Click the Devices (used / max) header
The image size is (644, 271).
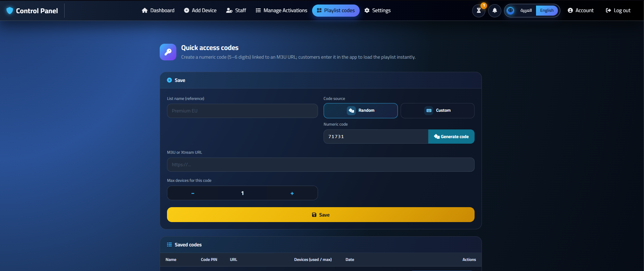pyautogui.click(x=313, y=260)
